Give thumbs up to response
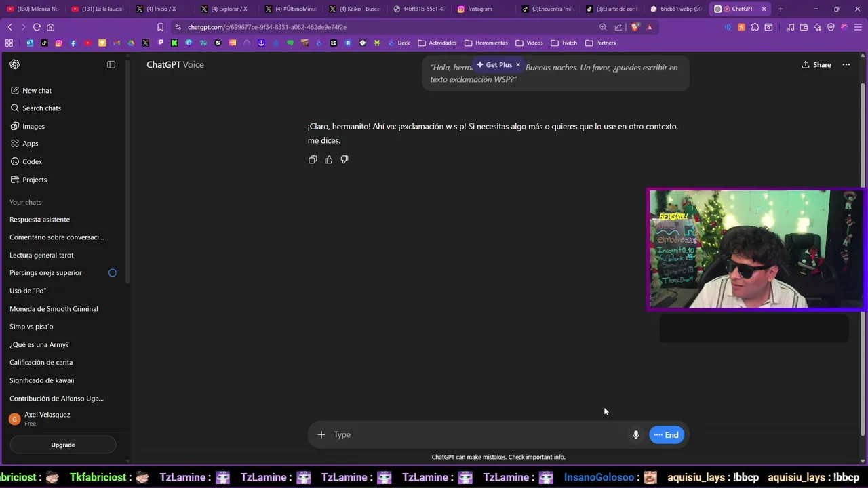868x488 pixels. 329,160
